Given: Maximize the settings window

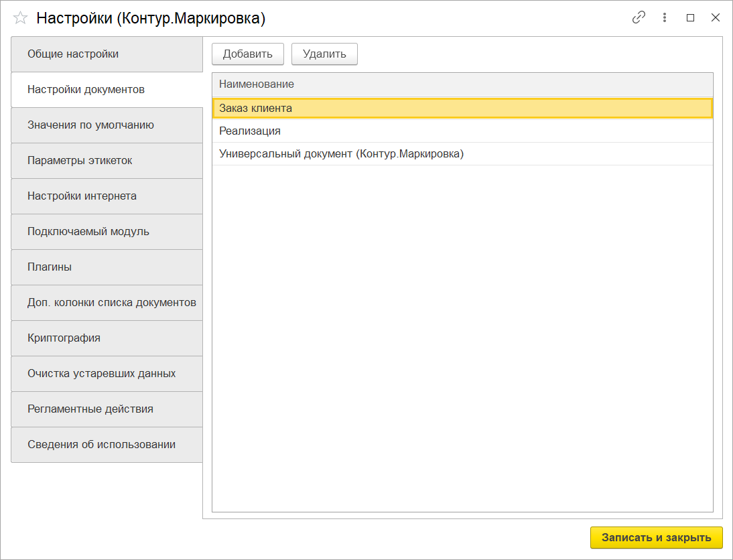Looking at the screenshot, I should (x=690, y=18).
